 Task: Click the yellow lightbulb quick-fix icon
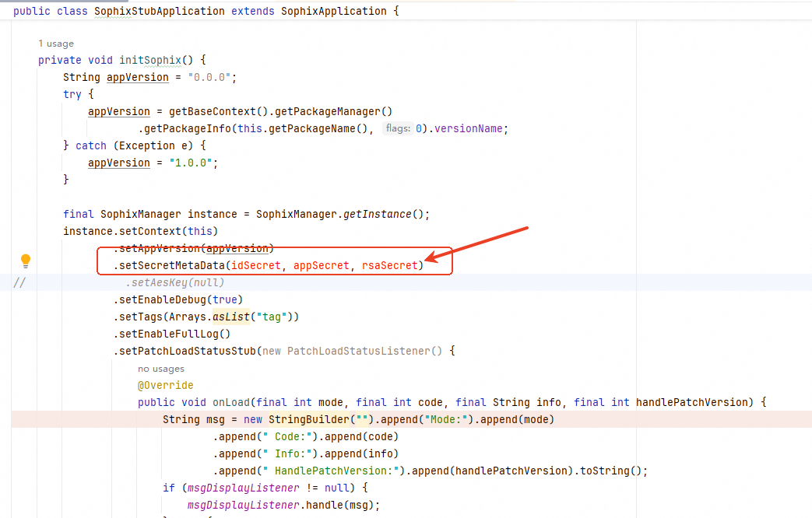click(26, 261)
